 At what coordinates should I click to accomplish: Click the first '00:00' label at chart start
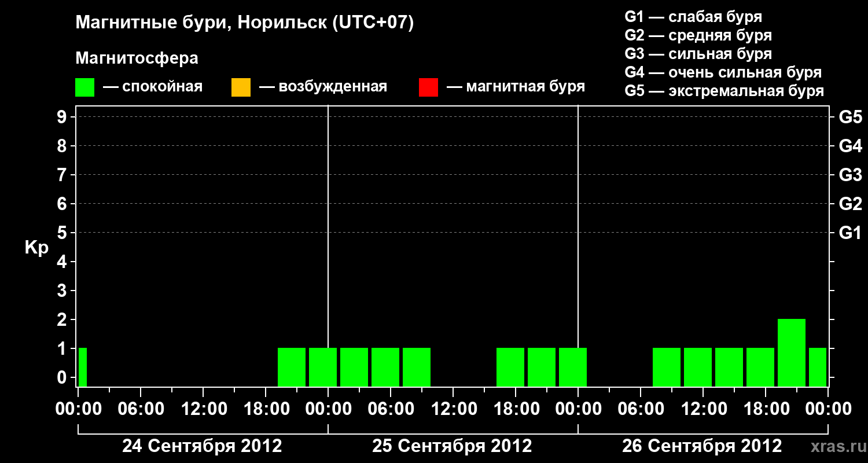(x=78, y=409)
